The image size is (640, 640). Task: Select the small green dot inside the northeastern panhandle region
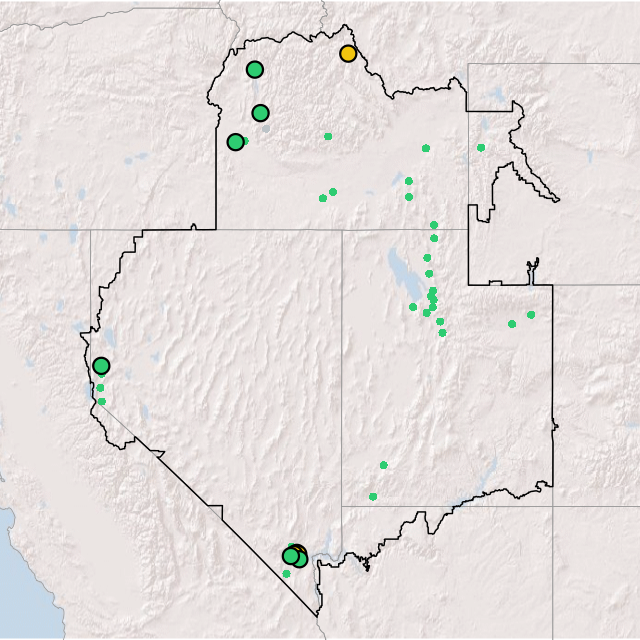(481, 148)
